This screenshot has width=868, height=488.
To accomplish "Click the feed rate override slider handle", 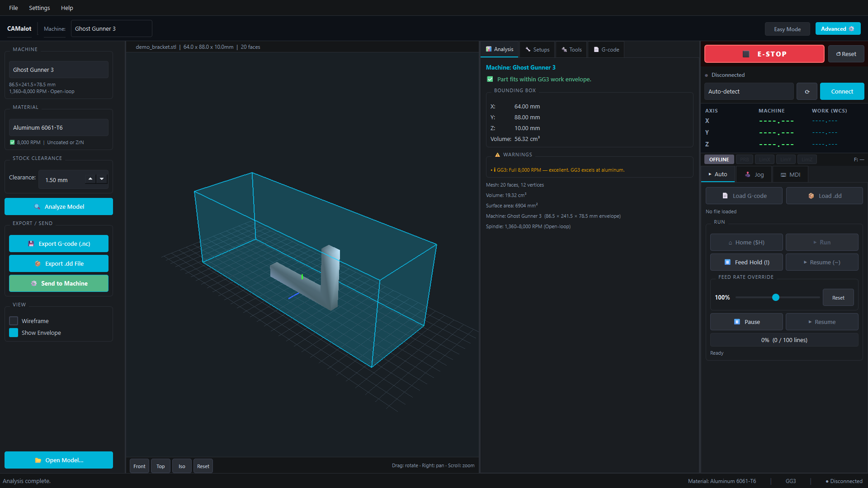I will (776, 297).
